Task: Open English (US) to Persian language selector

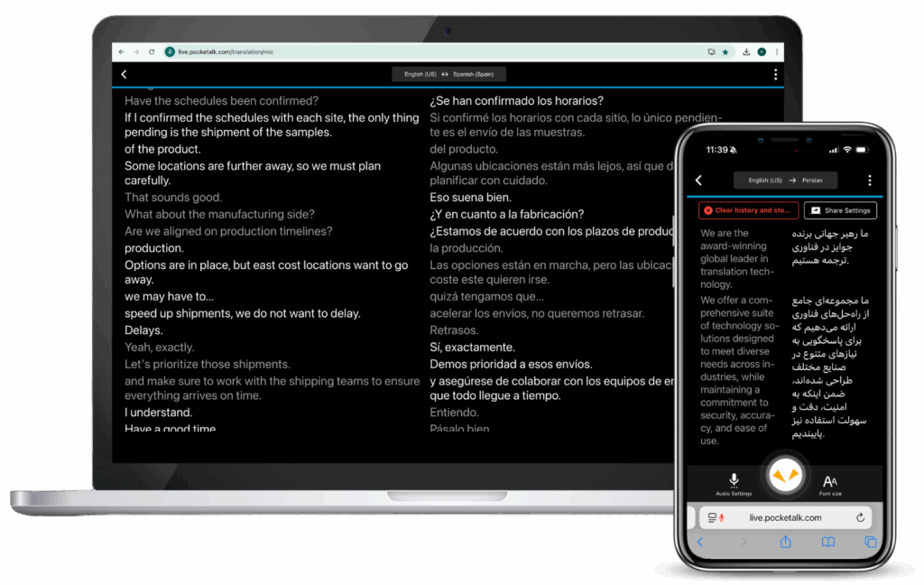Action: tap(784, 181)
